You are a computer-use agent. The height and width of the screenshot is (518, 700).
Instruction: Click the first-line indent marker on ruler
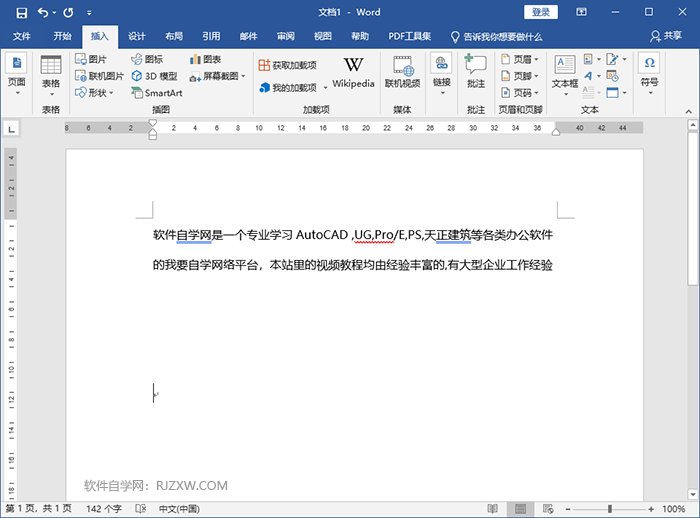click(x=153, y=122)
